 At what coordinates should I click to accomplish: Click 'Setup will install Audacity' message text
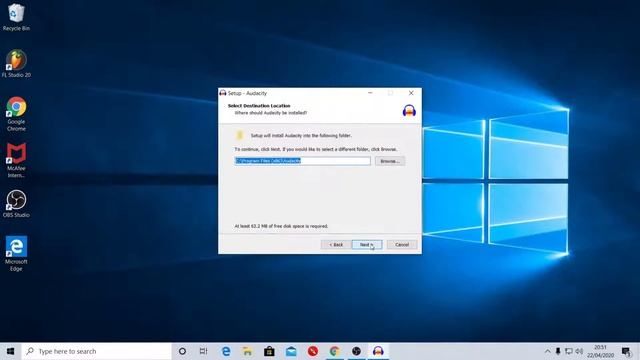click(301, 136)
